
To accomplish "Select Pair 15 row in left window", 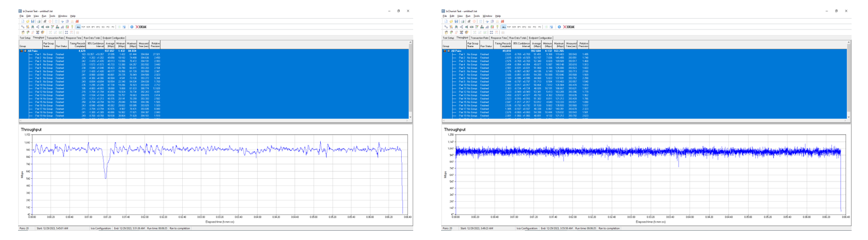I will (213, 102).
